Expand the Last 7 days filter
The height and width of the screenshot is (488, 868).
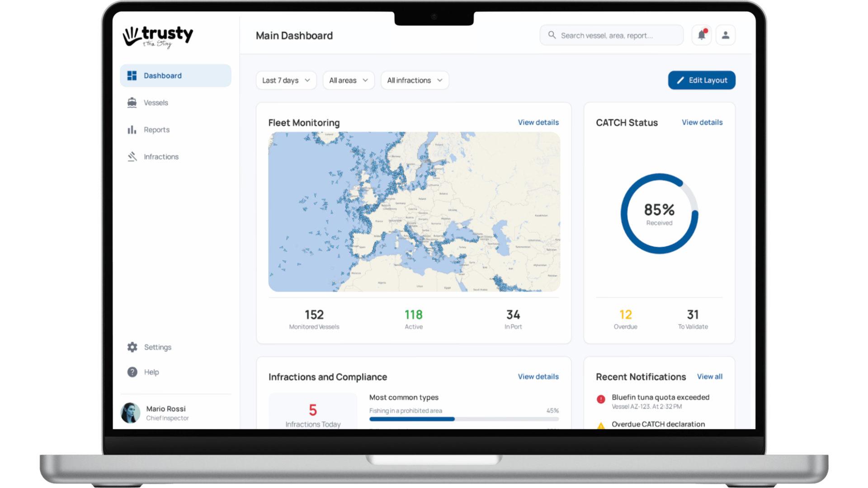[286, 80]
